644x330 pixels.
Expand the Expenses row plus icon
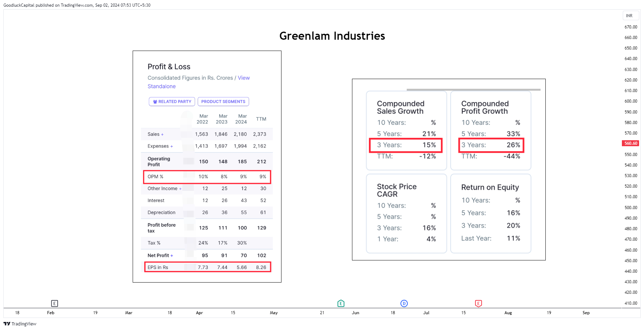[172, 147]
